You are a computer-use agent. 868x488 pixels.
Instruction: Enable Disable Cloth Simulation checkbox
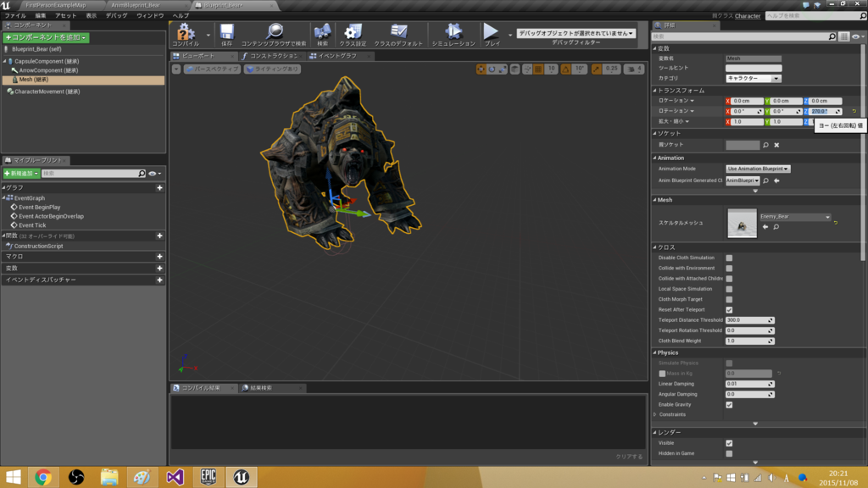pos(729,258)
